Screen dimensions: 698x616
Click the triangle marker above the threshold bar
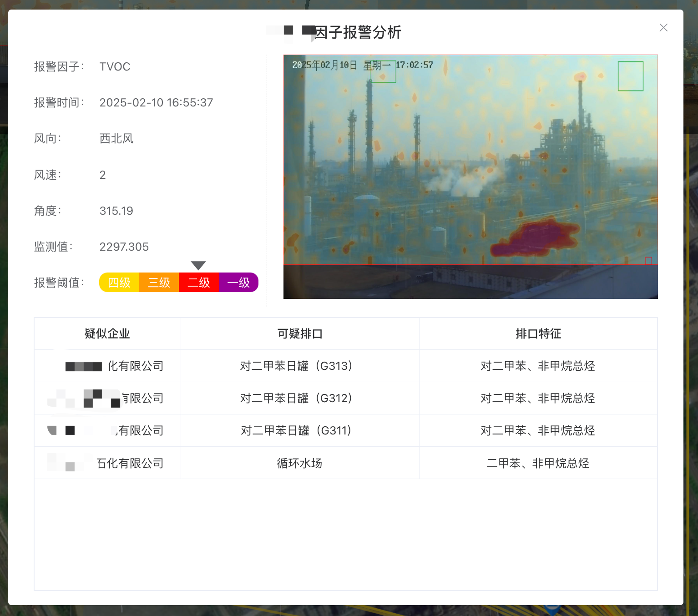(x=198, y=265)
